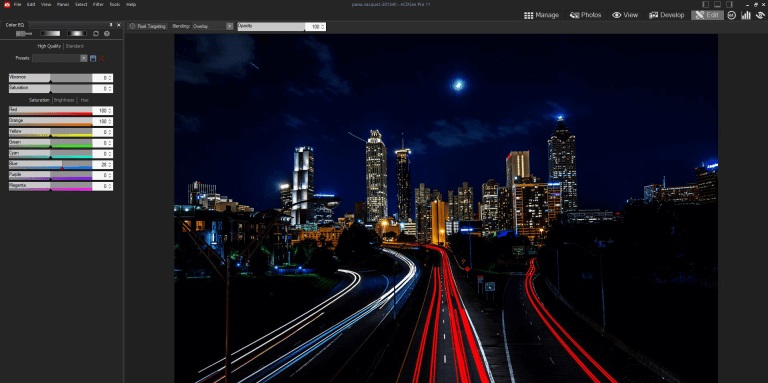This screenshot has width=768, height=383.
Task: Adjust the Cyan color slider
Action: (50, 154)
